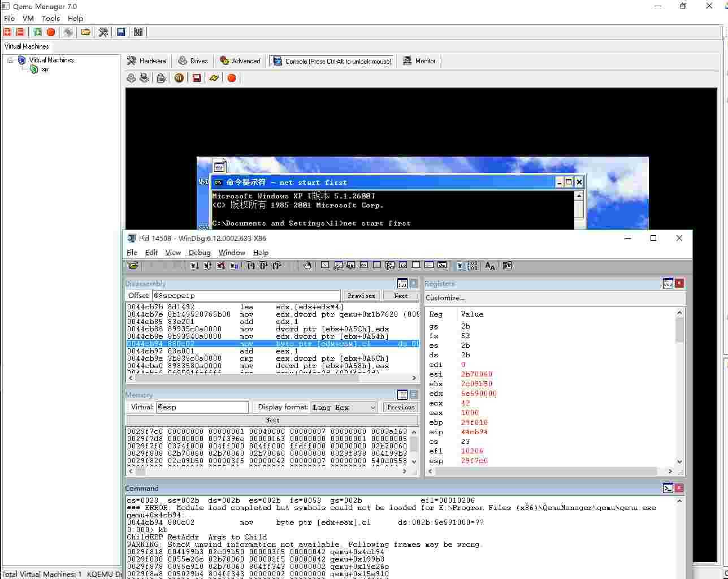Click Previous in the Disassembly panel
728x579 pixels.
point(361,296)
